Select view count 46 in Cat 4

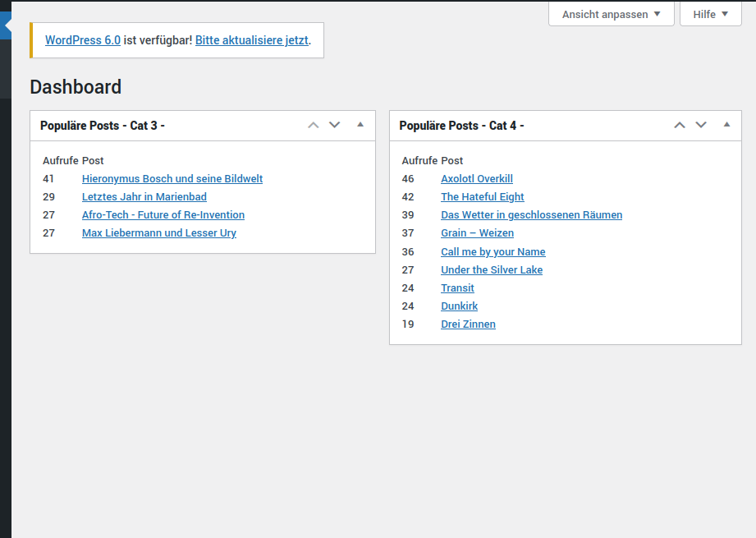pyautogui.click(x=408, y=178)
